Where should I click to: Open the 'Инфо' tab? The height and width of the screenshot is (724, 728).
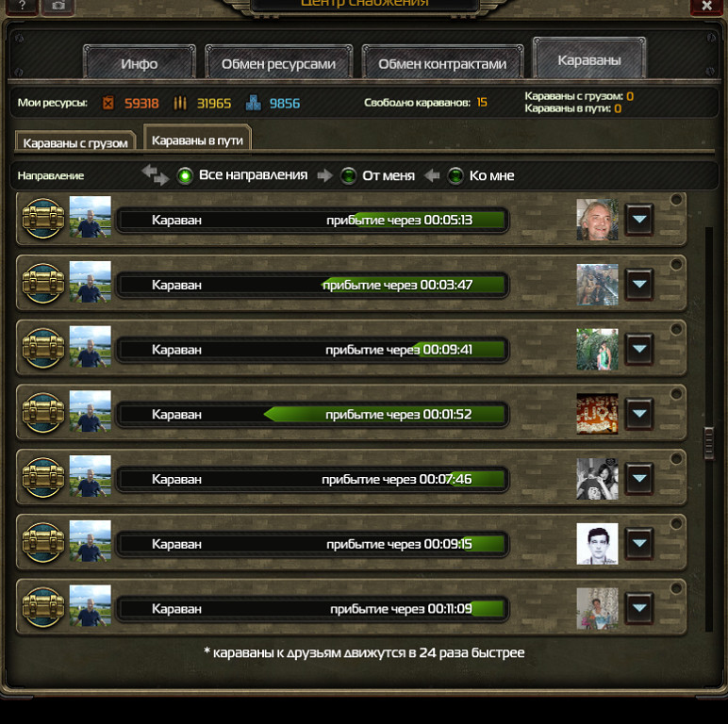tap(140, 63)
